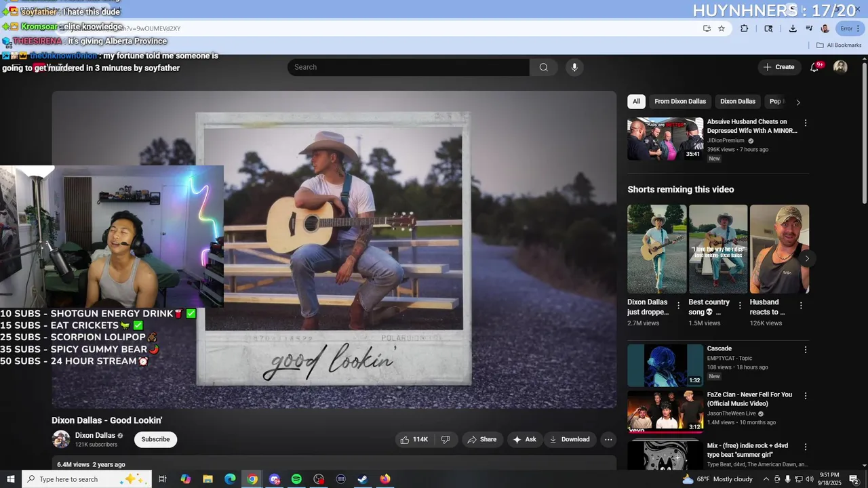
Task: Open the summer girl mix thumbnail
Action: click(x=665, y=455)
